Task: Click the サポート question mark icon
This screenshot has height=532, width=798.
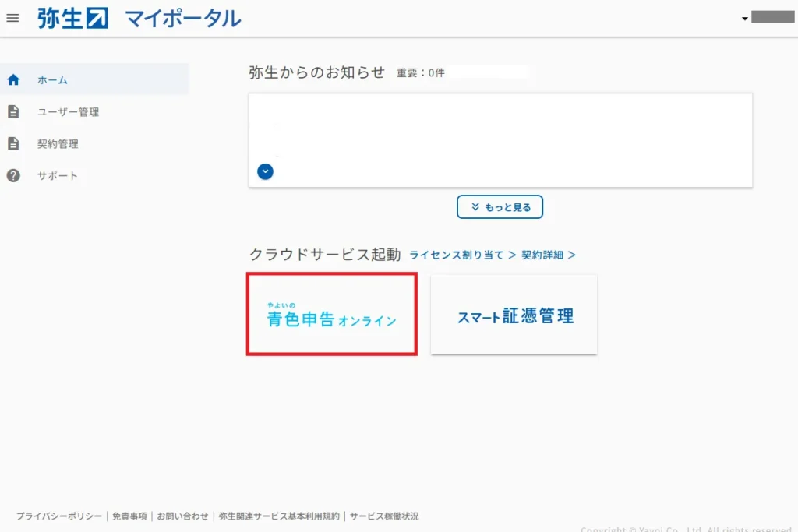Action: (x=14, y=175)
